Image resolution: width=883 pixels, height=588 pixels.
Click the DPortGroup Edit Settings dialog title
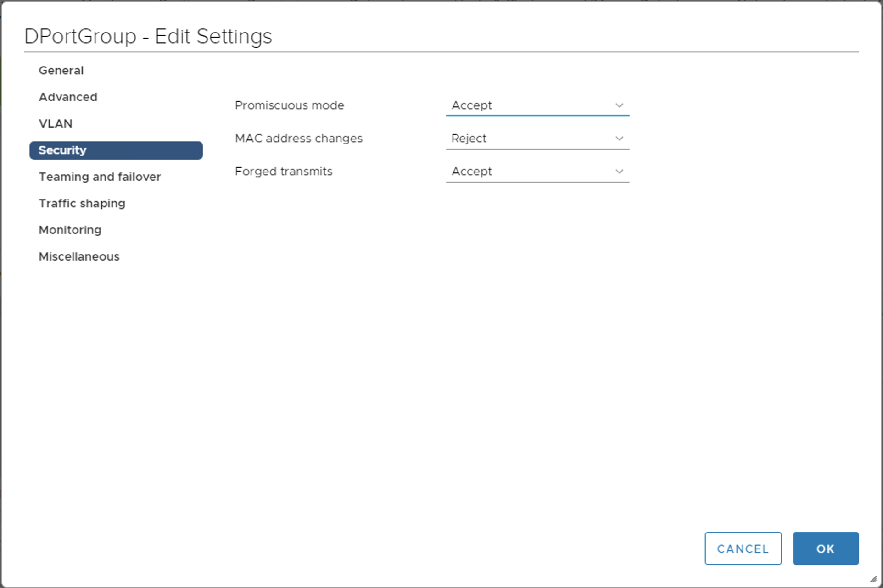click(x=149, y=36)
